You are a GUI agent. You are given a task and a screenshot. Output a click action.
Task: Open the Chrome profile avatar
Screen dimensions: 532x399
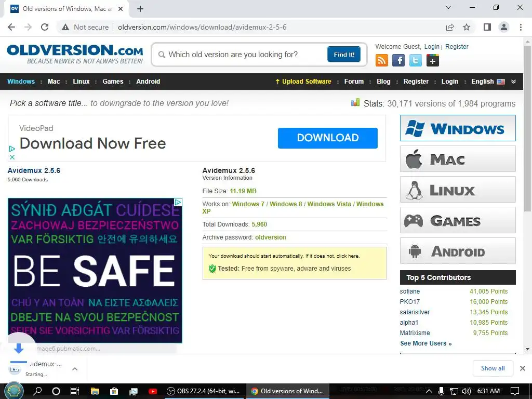[x=504, y=27]
